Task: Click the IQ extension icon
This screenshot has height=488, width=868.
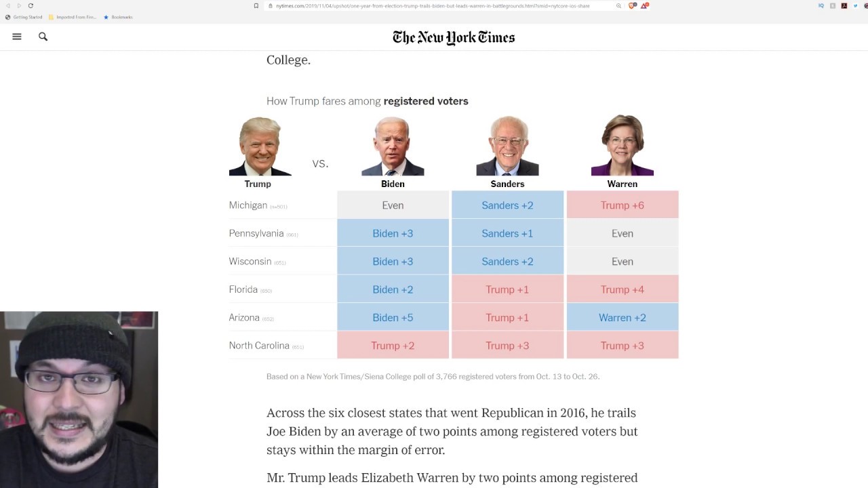Action: click(821, 5)
